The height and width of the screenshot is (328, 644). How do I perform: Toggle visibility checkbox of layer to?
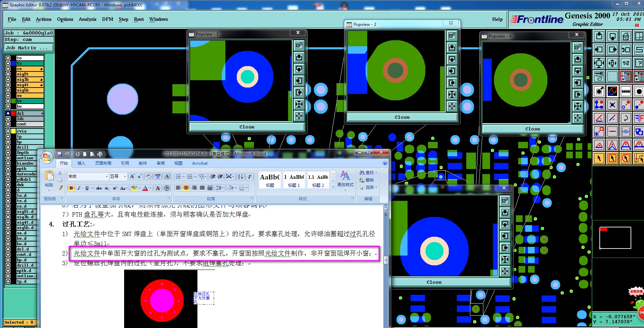click(8, 58)
